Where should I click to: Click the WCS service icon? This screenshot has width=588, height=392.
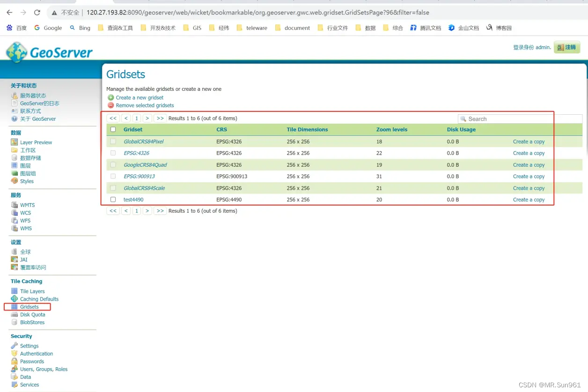(x=15, y=213)
